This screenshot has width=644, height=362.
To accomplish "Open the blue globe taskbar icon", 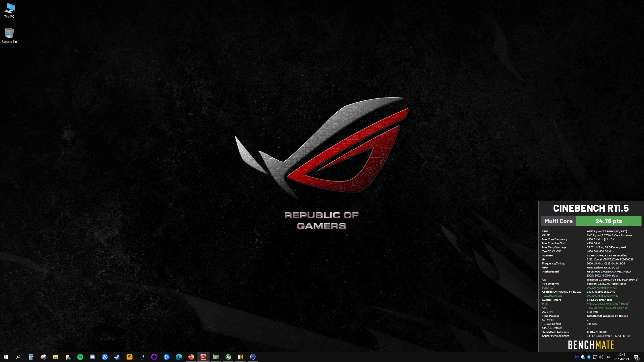I will (x=253, y=357).
